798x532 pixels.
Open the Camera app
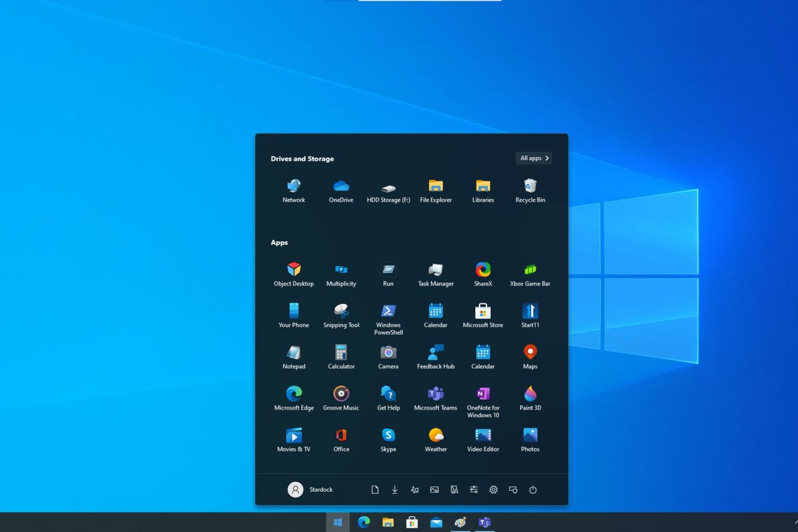(x=388, y=358)
